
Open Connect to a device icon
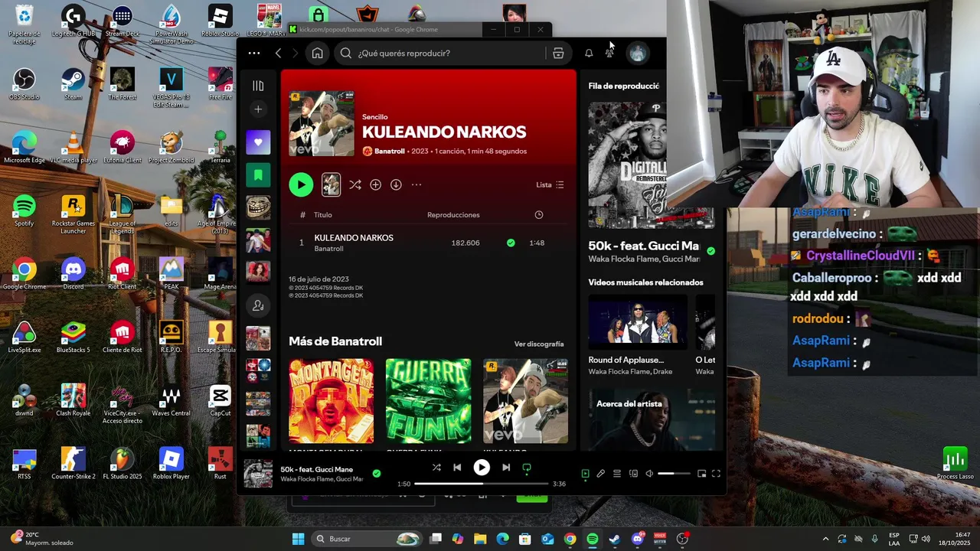(x=633, y=474)
